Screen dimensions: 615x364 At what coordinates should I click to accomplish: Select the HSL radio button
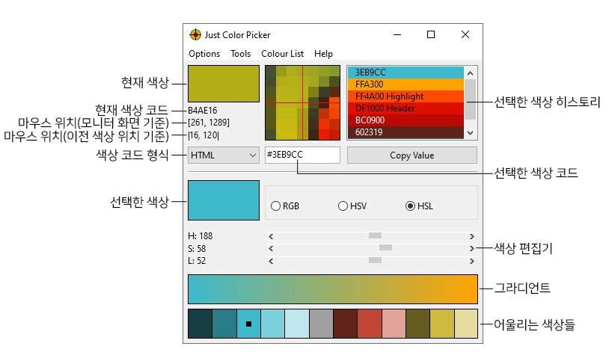(419, 206)
